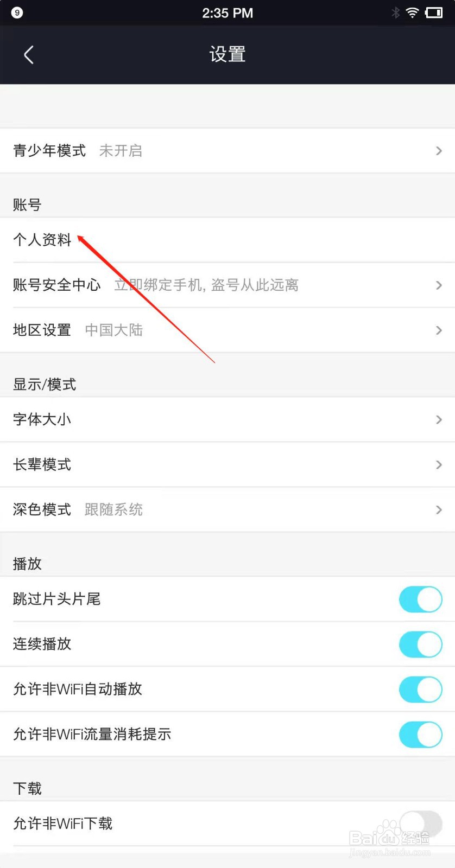Expand 深色模式 chevron
Image resolution: width=455 pixels, height=868 pixels.
click(439, 509)
